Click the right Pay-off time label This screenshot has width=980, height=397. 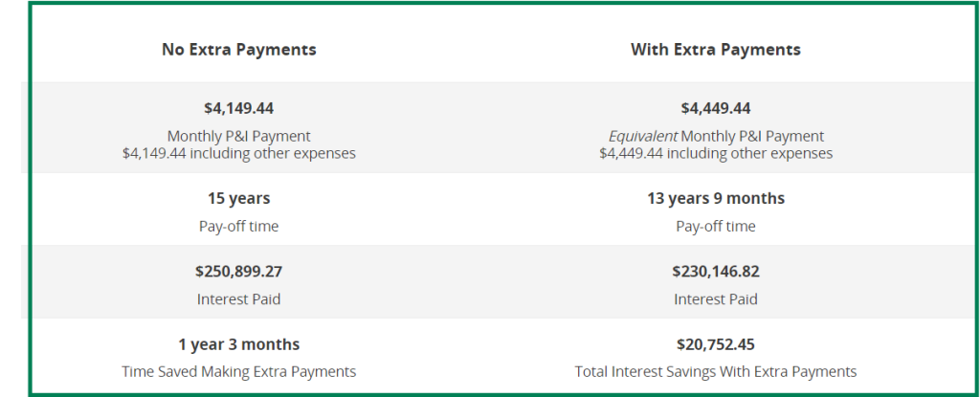[x=715, y=227]
